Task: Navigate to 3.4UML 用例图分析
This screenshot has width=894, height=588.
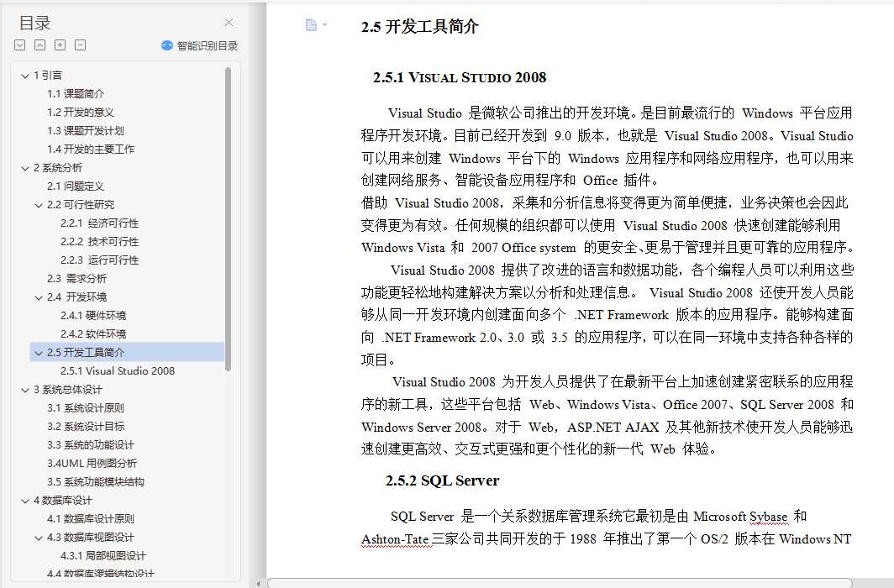Action: coord(92,463)
